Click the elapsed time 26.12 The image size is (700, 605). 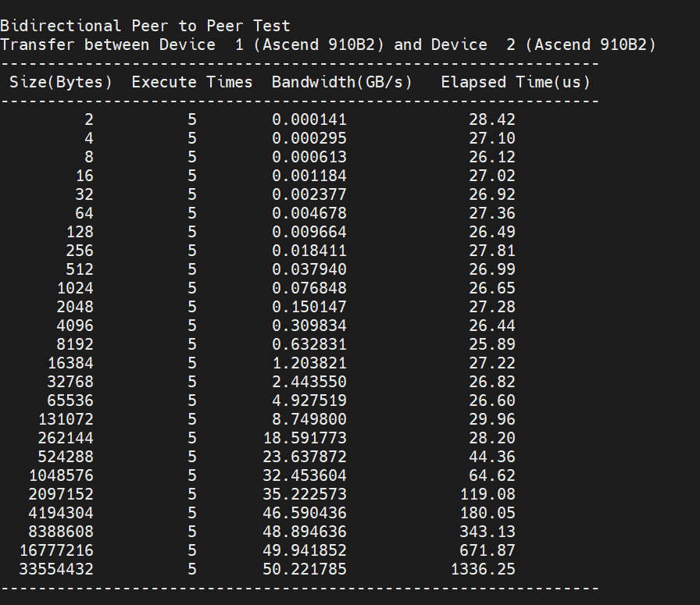click(x=492, y=157)
